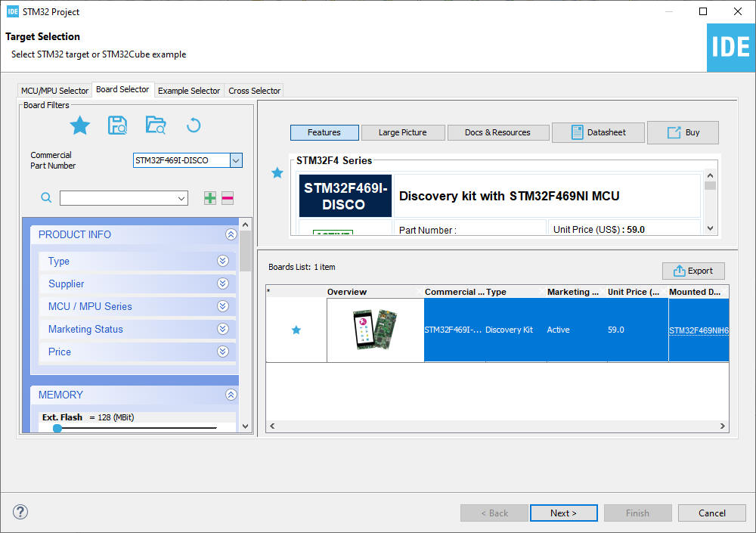Click the red minus icon
The height and width of the screenshot is (533, 756).
[228, 198]
